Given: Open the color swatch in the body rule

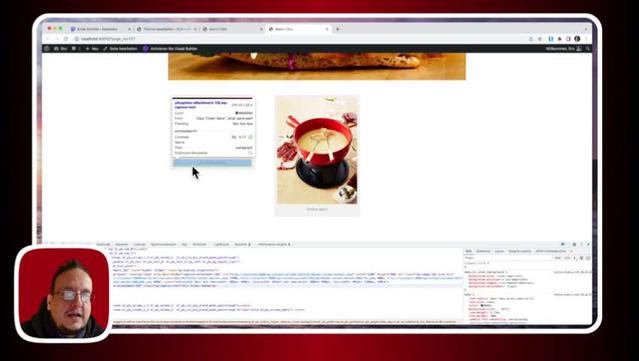Looking at the screenshot, I should coord(482,305).
